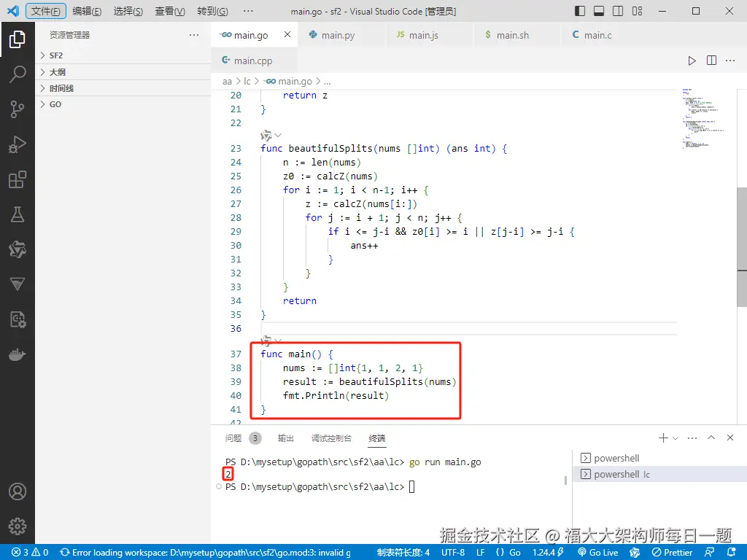Image resolution: width=747 pixels, height=560 pixels.
Task: Click the editor vertical scrollbar thumb
Action: 742,246
